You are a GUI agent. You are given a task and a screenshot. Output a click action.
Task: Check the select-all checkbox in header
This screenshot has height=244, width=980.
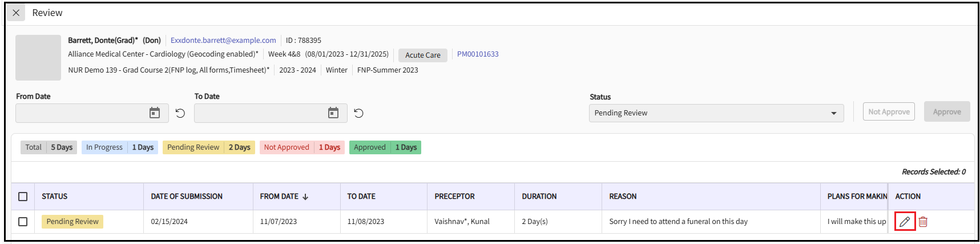[23, 197]
